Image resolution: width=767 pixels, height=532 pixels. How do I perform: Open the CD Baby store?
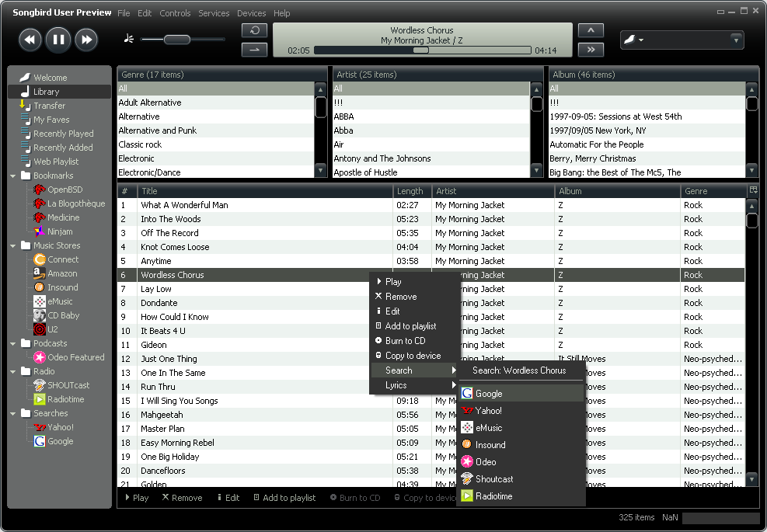[x=63, y=315]
